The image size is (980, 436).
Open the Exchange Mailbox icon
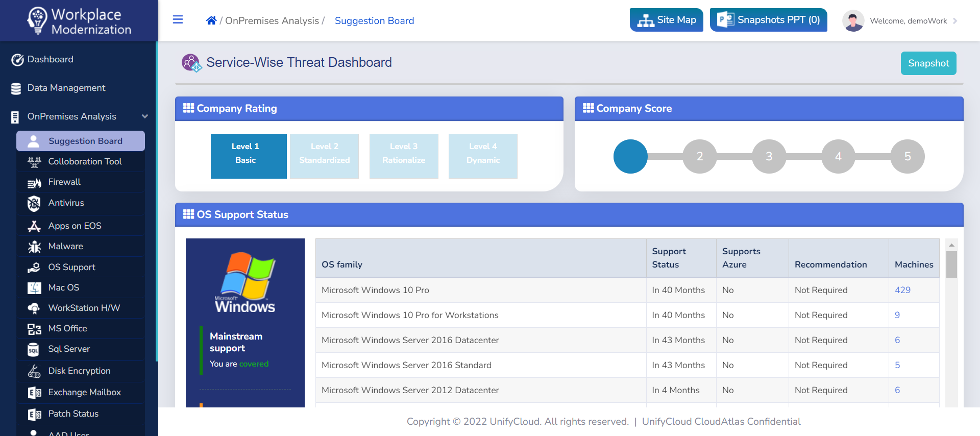[34, 393]
